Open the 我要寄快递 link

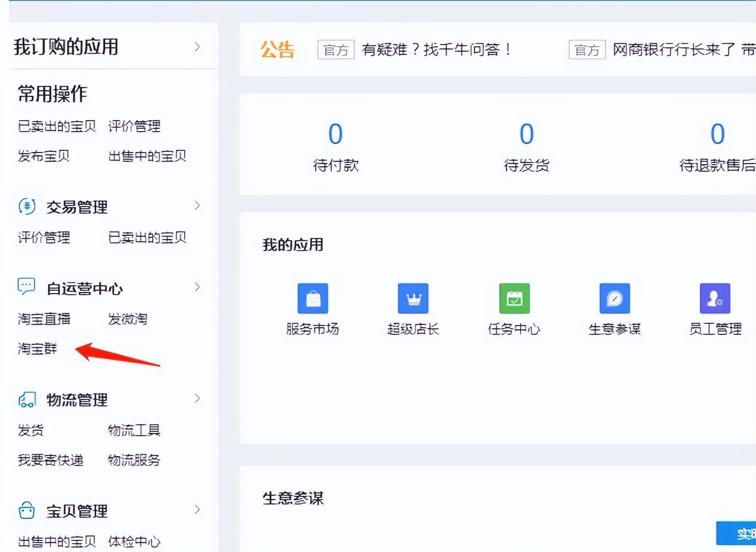click(51, 460)
